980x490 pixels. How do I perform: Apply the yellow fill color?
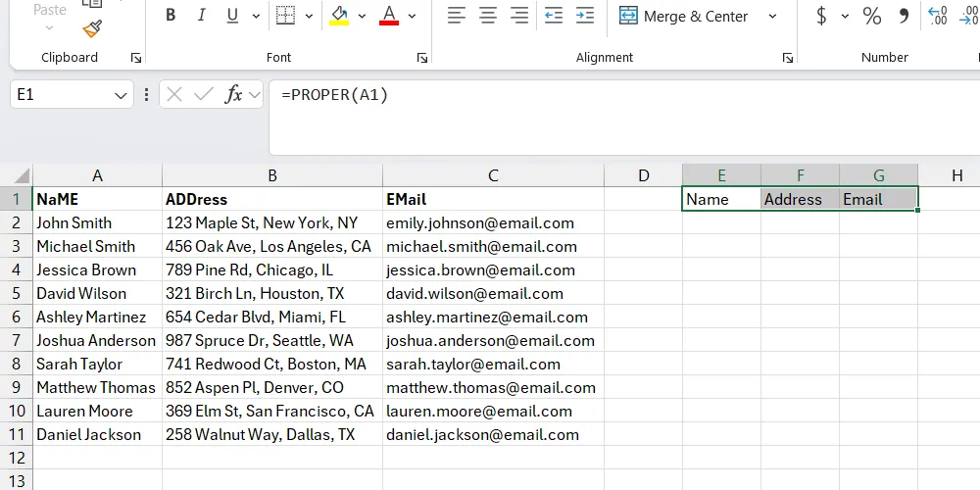339,16
